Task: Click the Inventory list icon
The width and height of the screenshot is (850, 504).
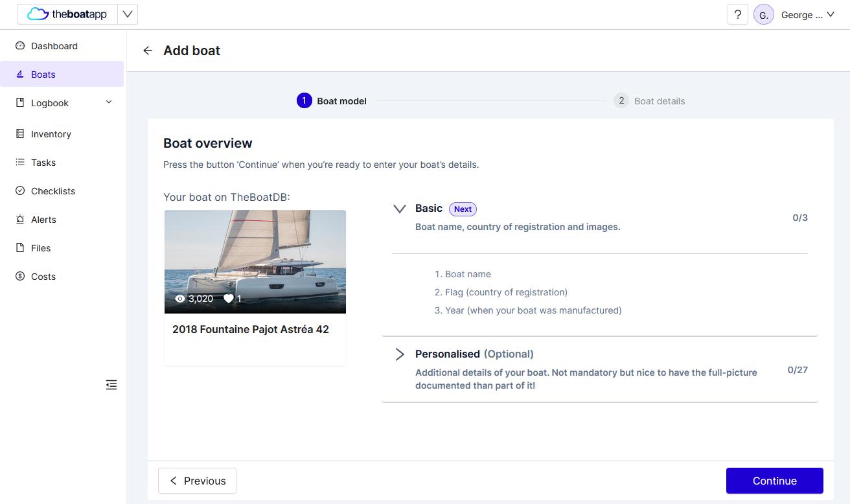Action: point(19,134)
